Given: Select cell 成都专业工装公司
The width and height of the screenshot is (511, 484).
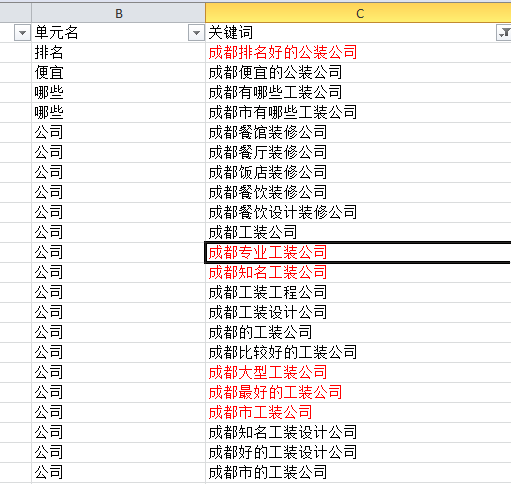Looking at the screenshot, I should 358,252.
